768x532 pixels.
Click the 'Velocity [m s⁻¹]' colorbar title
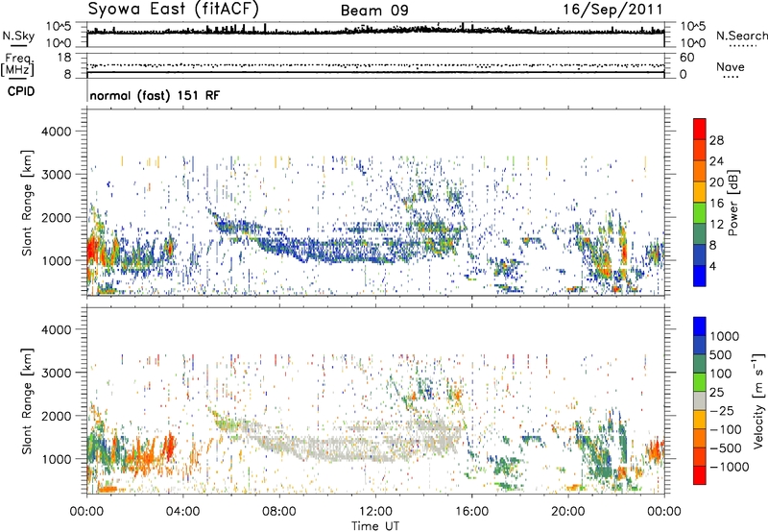pos(758,400)
